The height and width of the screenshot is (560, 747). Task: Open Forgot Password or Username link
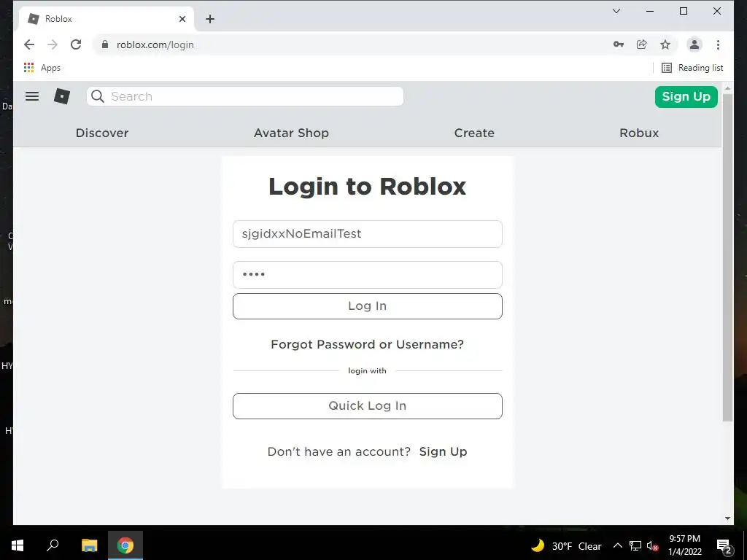coord(368,344)
